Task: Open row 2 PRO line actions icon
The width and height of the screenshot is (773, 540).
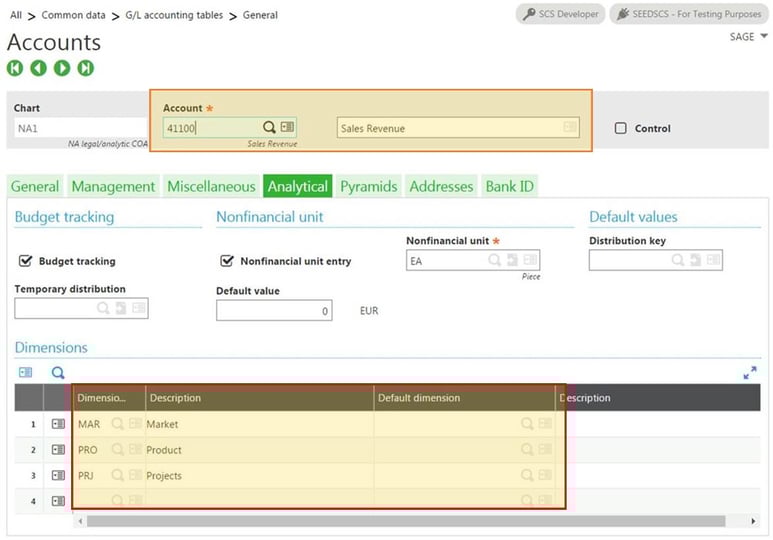Action: (x=58, y=450)
